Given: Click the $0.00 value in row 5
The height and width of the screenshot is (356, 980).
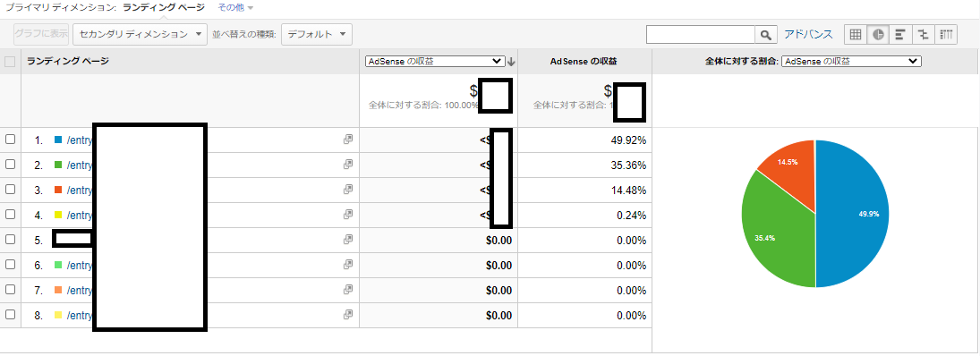Looking at the screenshot, I should point(499,240).
